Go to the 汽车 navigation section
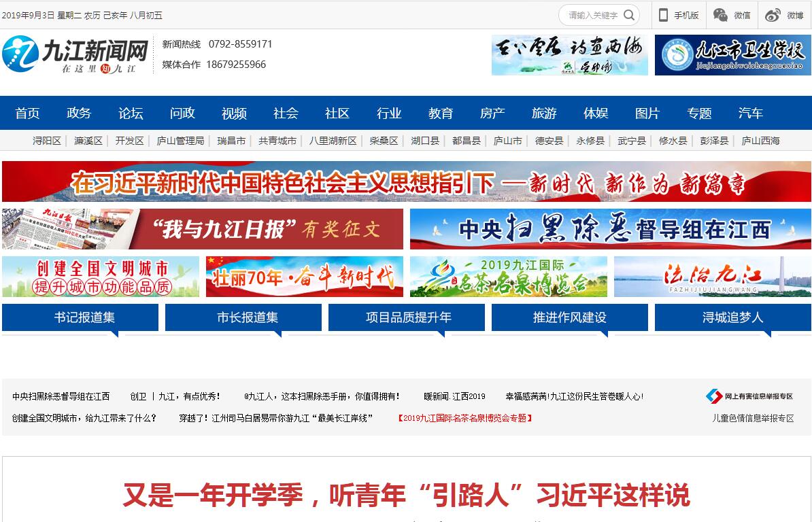 click(x=751, y=114)
